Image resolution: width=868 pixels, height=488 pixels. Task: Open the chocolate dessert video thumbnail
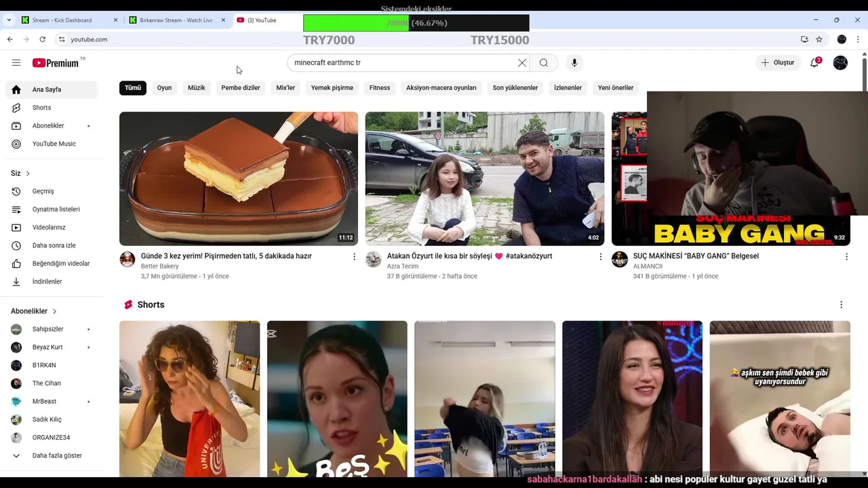pyautogui.click(x=239, y=179)
